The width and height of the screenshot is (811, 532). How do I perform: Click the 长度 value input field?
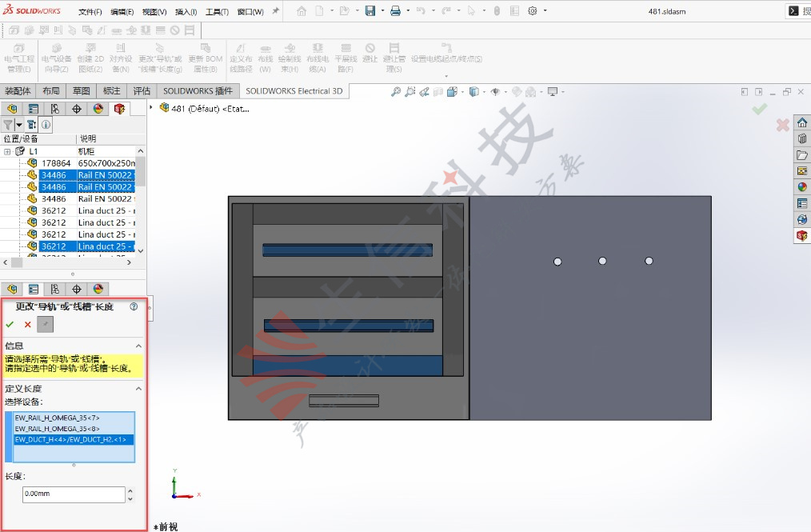tap(74, 494)
